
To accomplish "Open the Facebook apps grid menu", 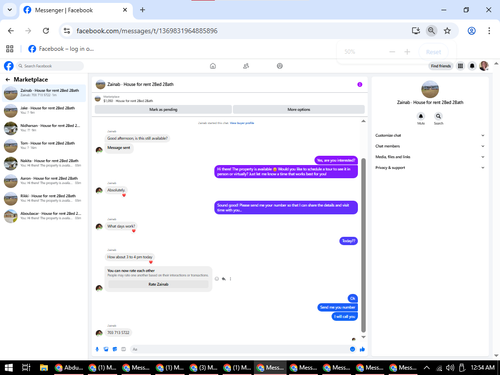I will tap(460, 66).
